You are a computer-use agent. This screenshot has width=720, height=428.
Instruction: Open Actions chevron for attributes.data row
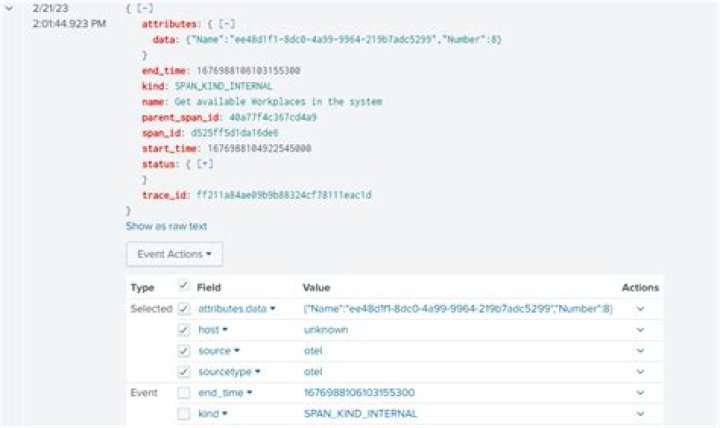point(640,309)
